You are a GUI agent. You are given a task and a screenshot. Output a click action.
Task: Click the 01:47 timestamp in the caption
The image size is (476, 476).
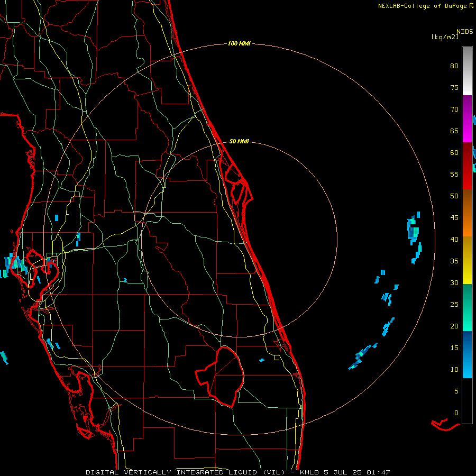(378, 472)
